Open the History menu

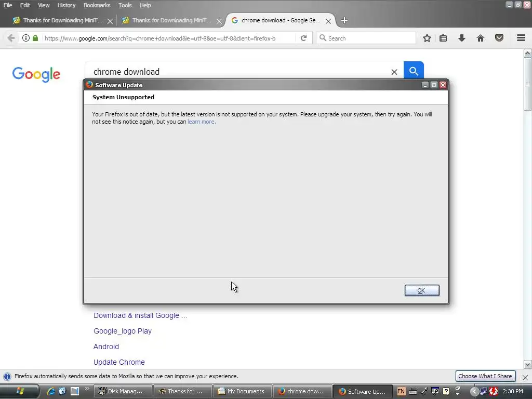click(x=66, y=5)
